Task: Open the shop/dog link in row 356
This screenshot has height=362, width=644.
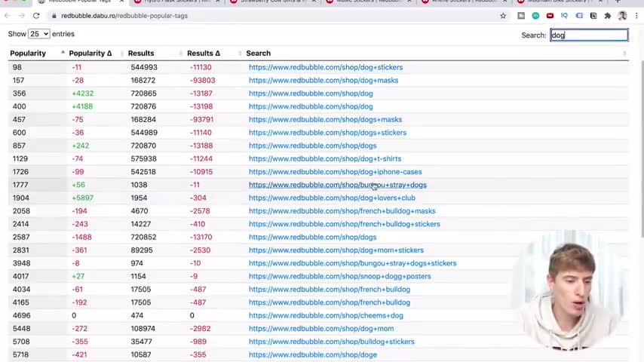Action: point(311,94)
